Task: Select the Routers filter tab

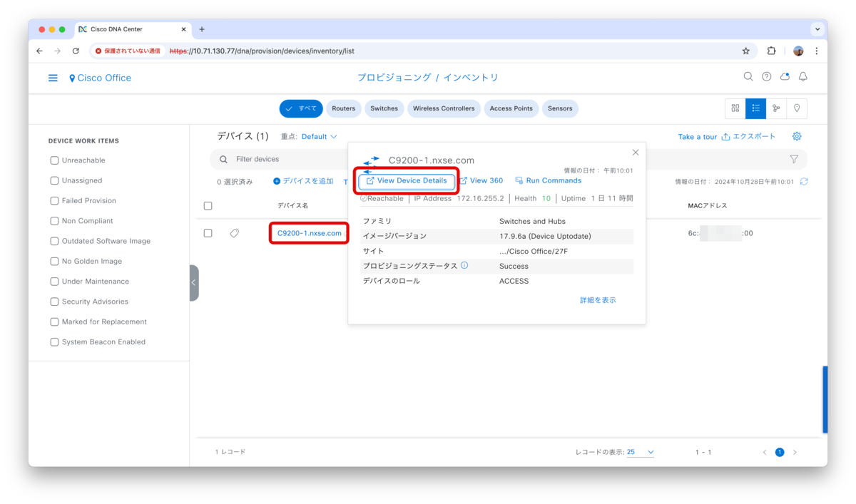Action: [x=343, y=108]
